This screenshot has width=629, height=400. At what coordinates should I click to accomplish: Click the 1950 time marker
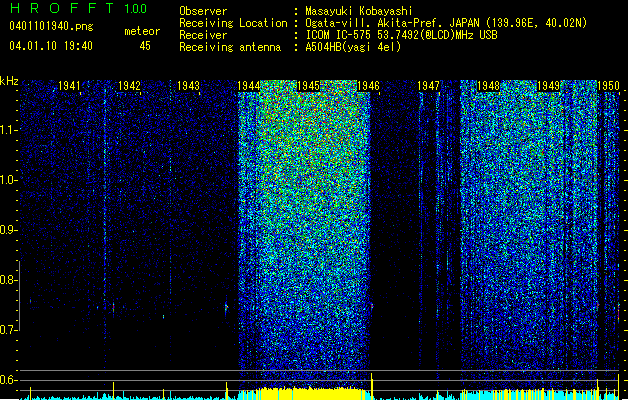click(x=608, y=86)
